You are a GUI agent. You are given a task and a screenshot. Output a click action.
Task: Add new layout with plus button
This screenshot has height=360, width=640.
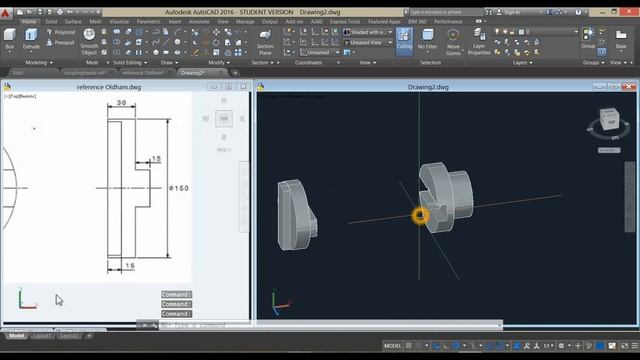89,336
